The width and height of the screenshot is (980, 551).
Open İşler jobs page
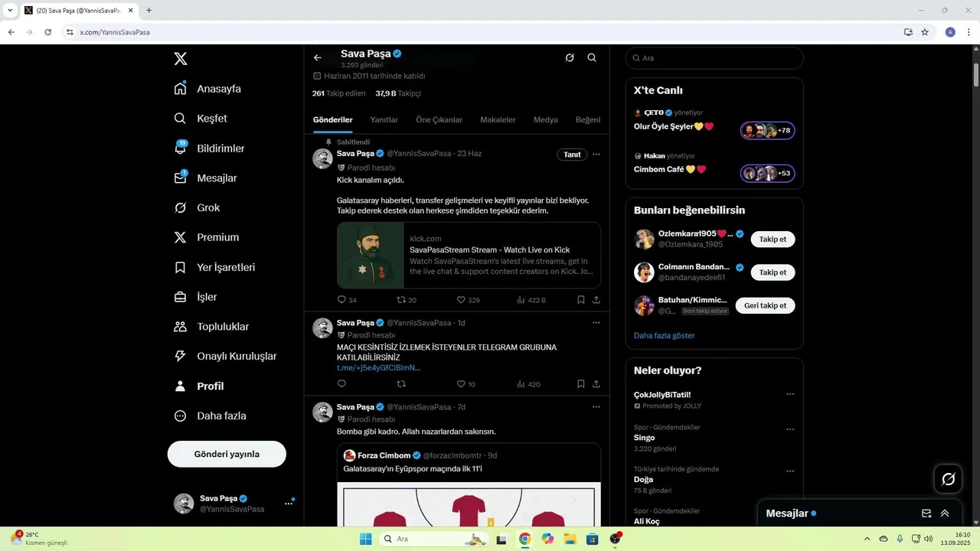point(195,297)
